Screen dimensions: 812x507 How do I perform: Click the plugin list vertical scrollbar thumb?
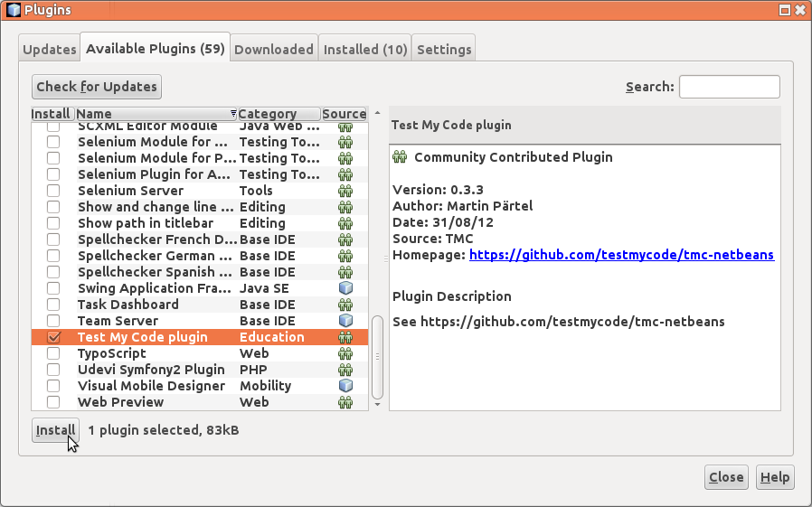pyautogui.click(x=377, y=357)
